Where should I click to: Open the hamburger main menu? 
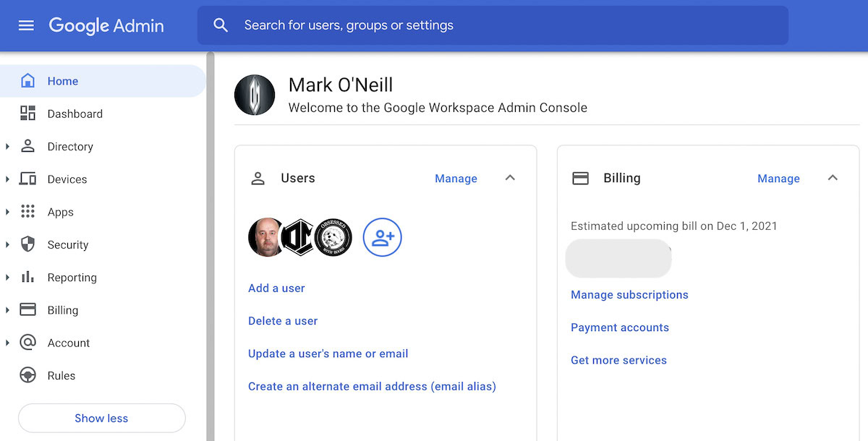[26, 25]
